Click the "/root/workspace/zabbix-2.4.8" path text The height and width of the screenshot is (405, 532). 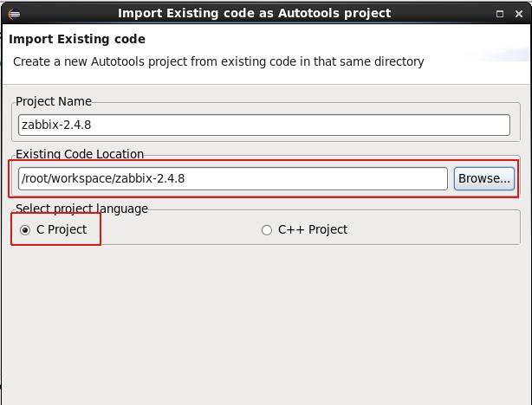pos(103,178)
